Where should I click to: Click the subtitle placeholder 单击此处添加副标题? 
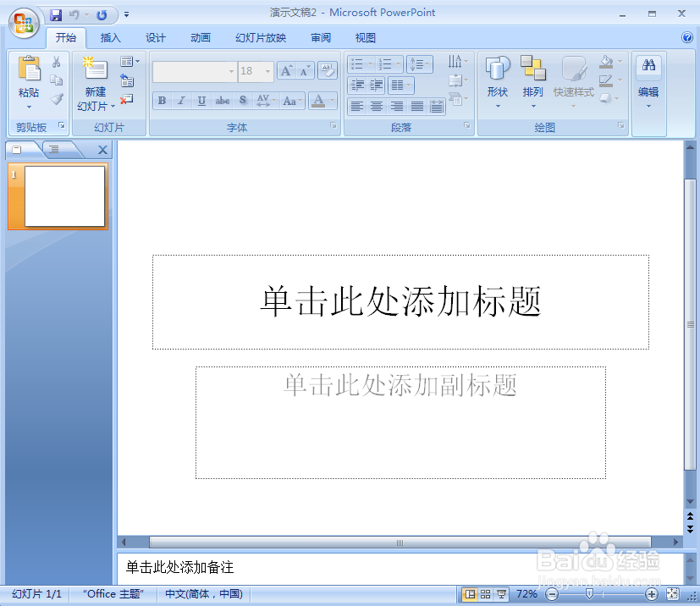point(400,422)
